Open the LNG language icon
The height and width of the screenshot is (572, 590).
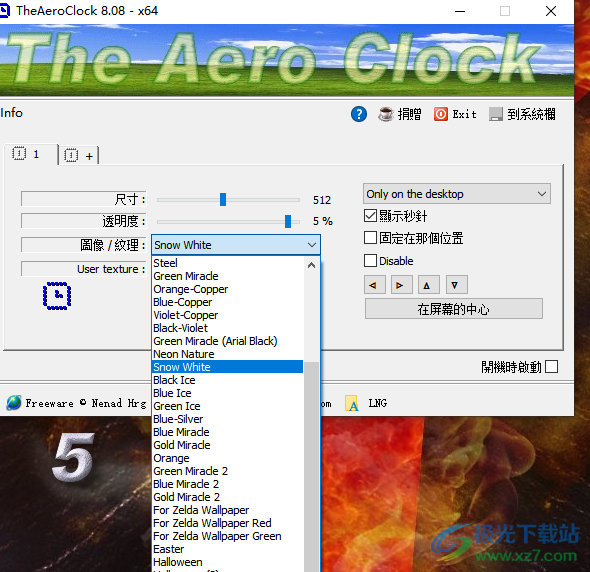(x=352, y=403)
